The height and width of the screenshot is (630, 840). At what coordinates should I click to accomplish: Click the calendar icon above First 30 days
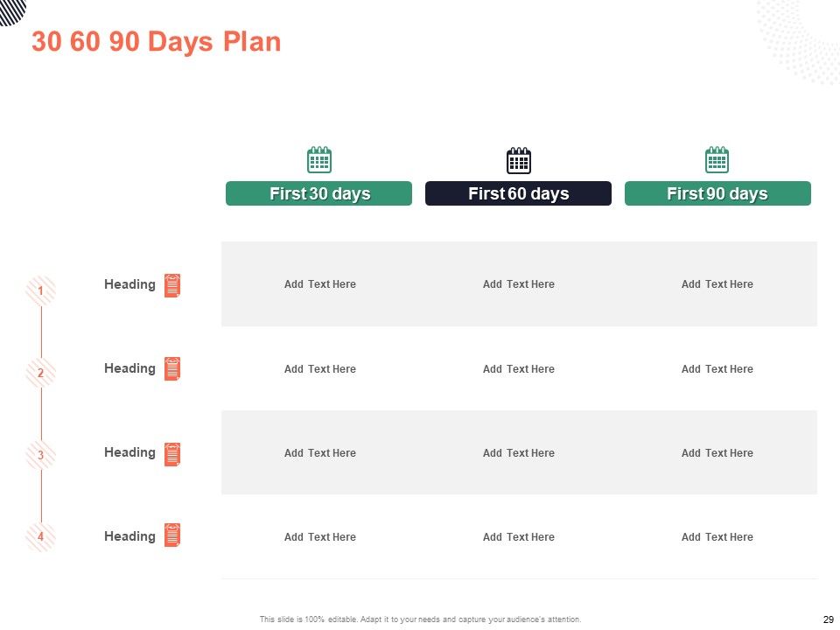(319, 159)
